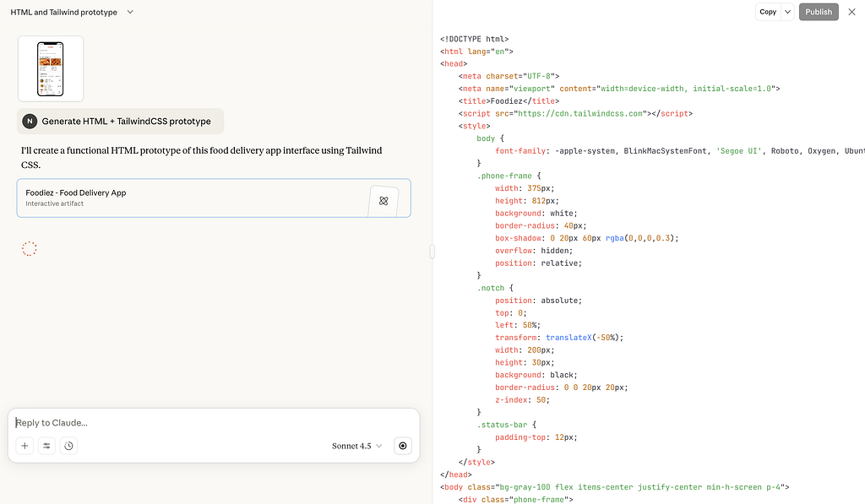Click the N user avatar
Image resolution: width=865 pixels, height=504 pixels.
coord(30,121)
